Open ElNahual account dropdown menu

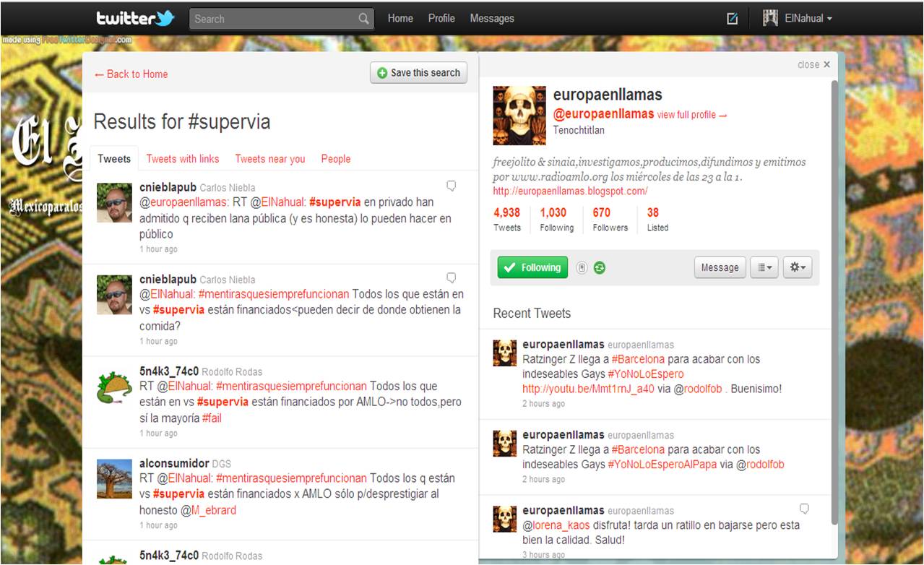tap(808, 19)
